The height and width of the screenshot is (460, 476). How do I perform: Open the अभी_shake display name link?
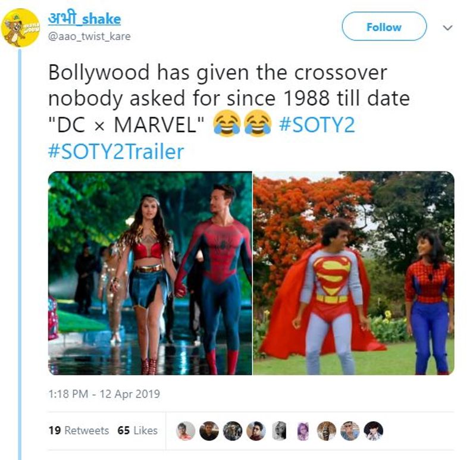(84, 19)
